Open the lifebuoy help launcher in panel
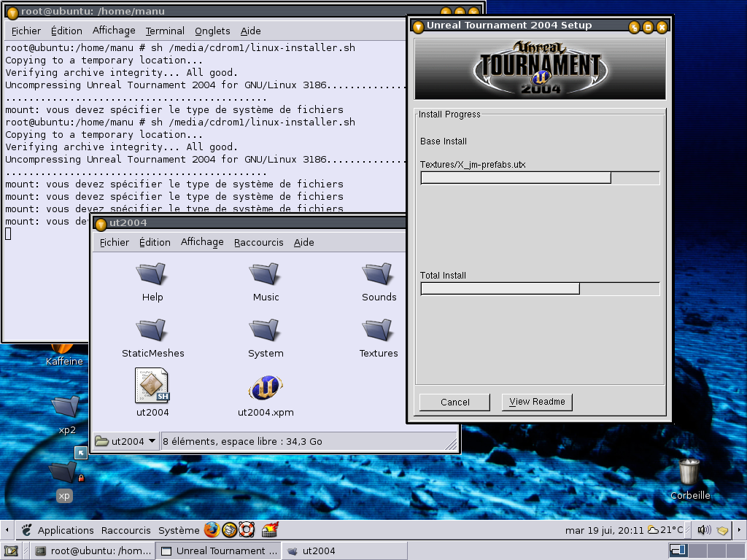Viewport: 747px width, 560px height. [247, 529]
